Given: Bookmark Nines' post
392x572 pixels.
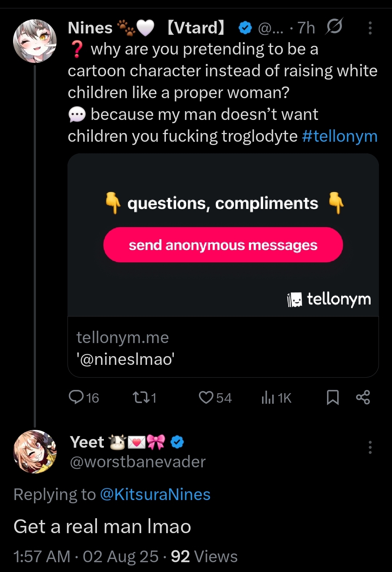Looking at the screenshot, I should click(332, 397).
